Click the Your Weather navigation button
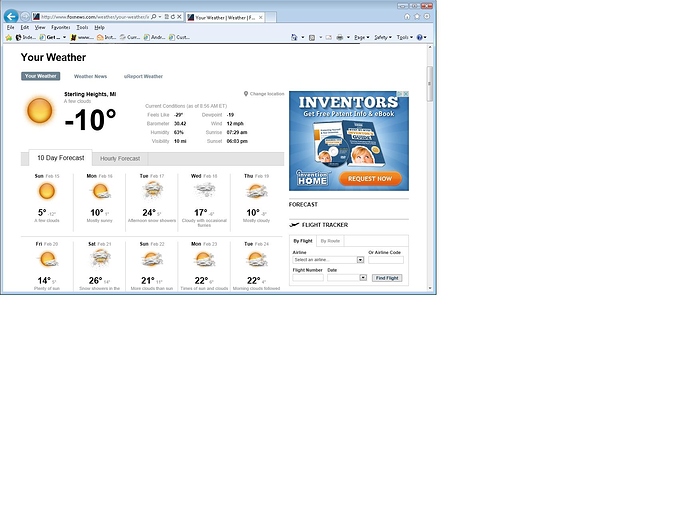The height and width of the screenshot is (517, 690). [40, 76]
